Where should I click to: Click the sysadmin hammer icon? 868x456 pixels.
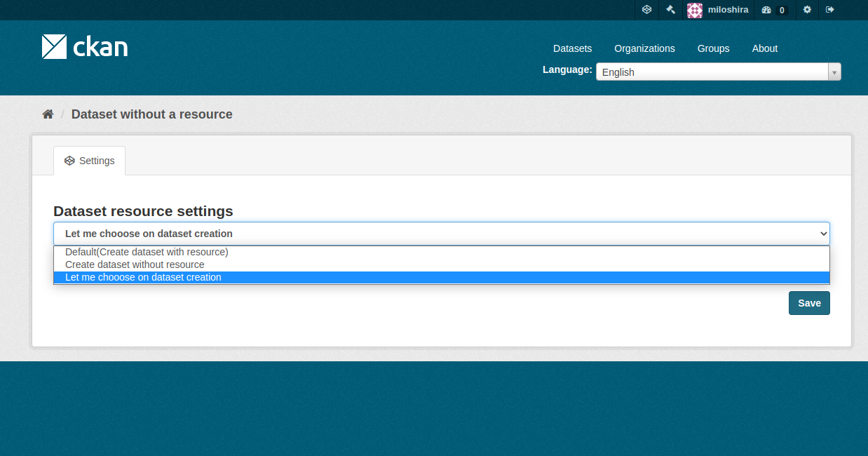pos(670,10)
